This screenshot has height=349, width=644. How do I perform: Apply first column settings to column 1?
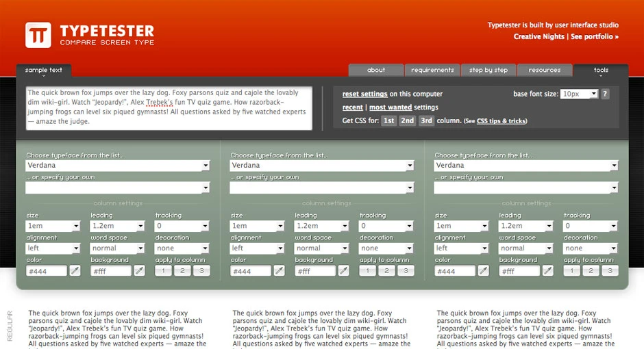163,271
